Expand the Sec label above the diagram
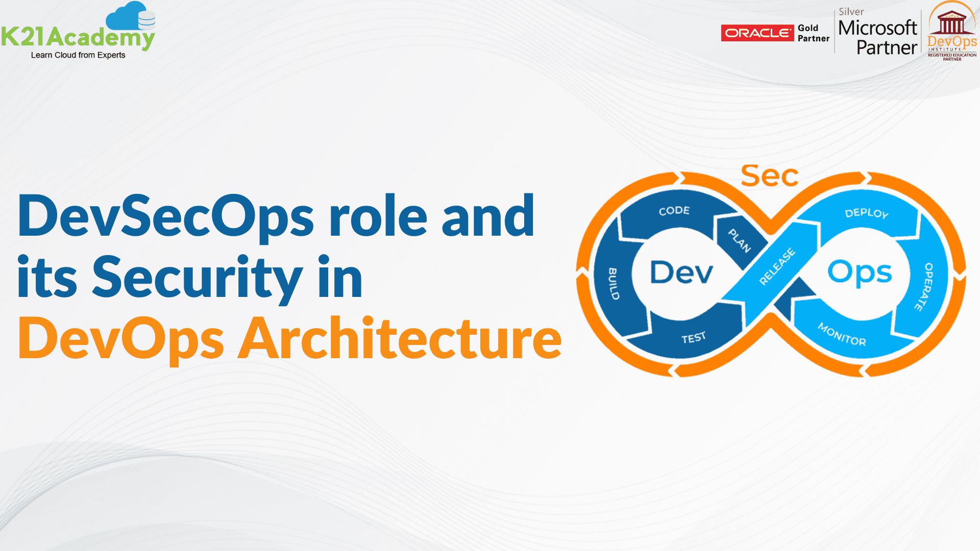The image size is (980, 551). tap(771, 176)
